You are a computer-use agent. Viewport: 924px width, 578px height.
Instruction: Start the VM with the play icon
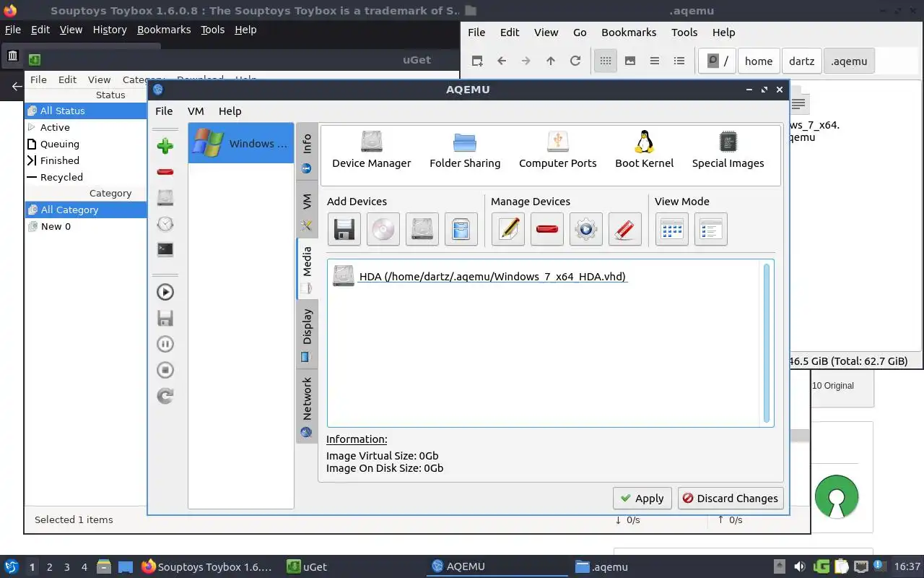coord(165,292)
